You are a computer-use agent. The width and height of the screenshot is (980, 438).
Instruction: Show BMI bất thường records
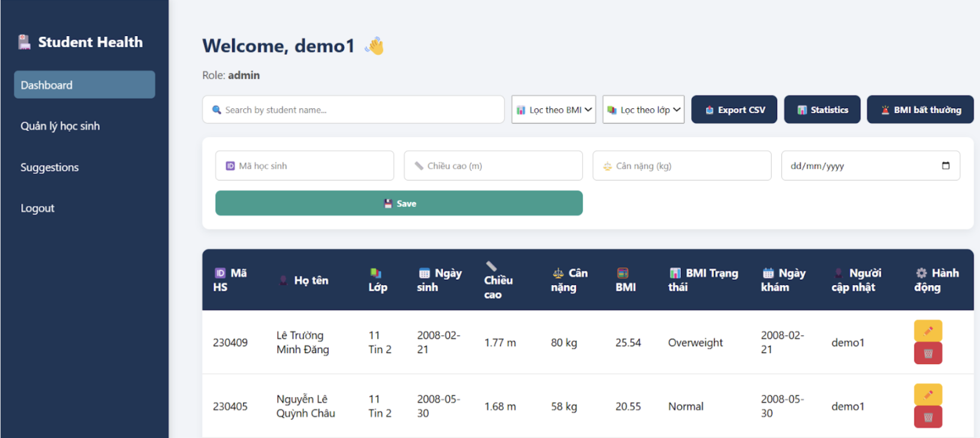pos(920,110)
